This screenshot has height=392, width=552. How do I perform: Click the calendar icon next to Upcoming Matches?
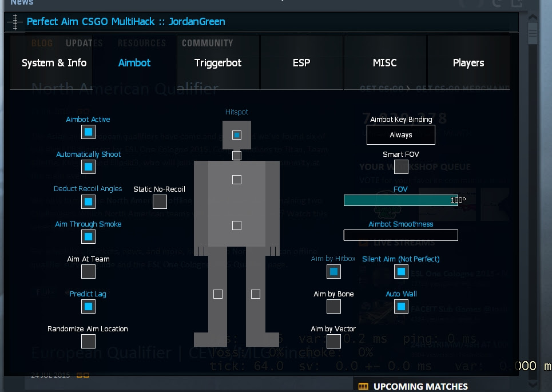tap(363, 386)
